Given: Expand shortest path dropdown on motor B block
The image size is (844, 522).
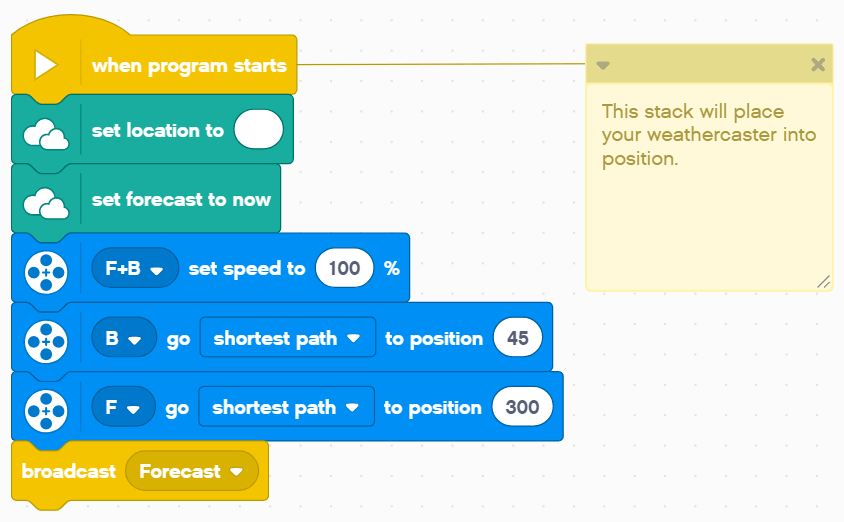Looking at the screenshot, I should tap(287, 339).
